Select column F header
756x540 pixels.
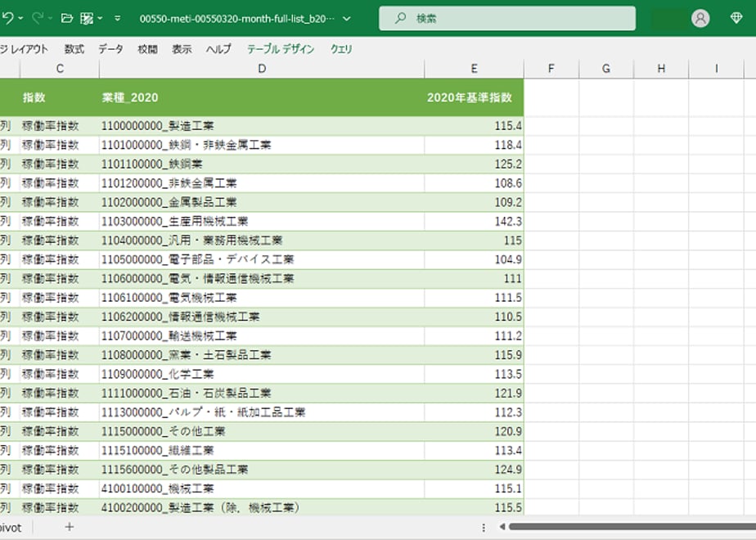pyautogui.click(x=551, y=69)
